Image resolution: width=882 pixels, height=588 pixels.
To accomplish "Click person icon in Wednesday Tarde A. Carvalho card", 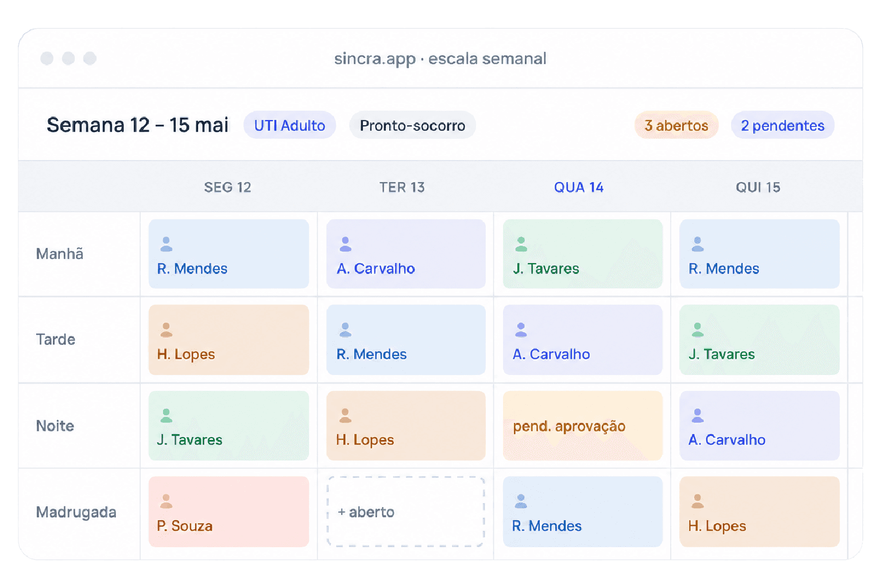I will pos(521,330).
